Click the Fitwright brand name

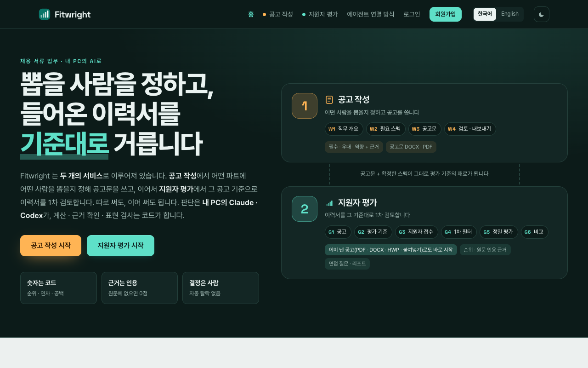73,15
